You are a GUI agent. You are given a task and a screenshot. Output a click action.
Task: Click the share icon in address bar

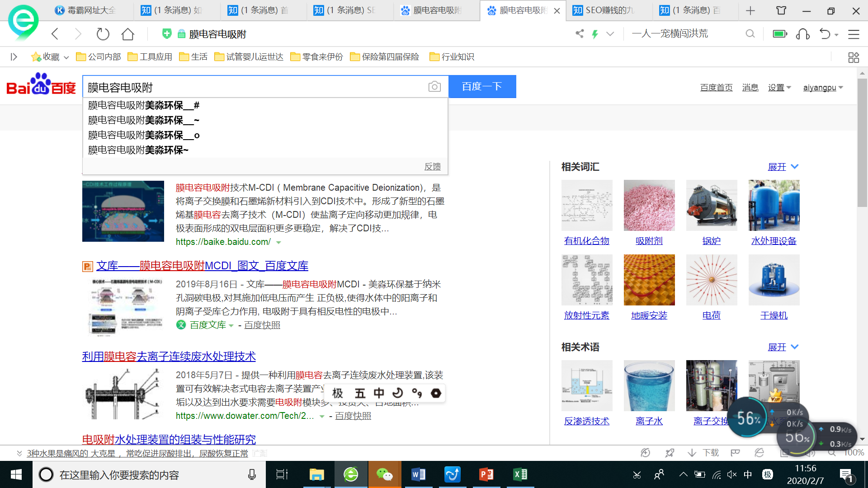(x=580, y=33)
